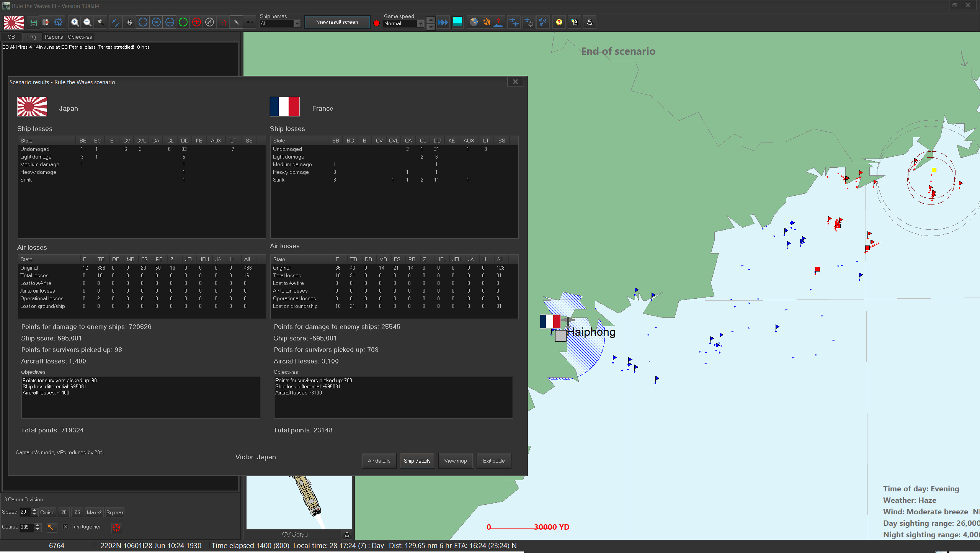The image size is (980, 553).
Task: Toggle the lock icon under CV Soryu
Action: [x=346, y=535]
